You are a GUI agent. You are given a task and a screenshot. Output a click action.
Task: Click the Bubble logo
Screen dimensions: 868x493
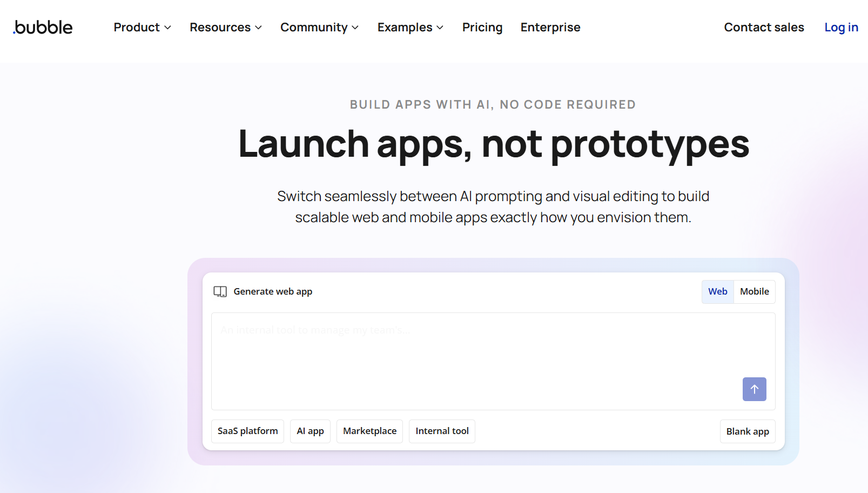pos(43,27)
